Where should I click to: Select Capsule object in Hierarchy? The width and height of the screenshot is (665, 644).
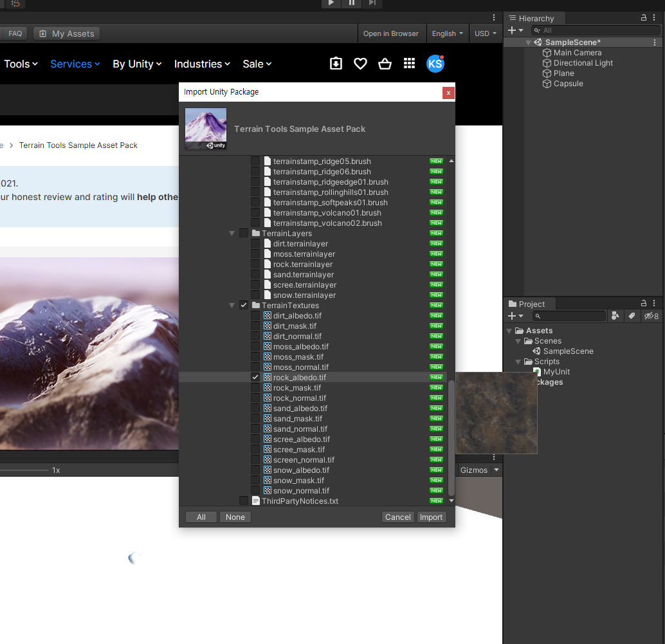568,84
